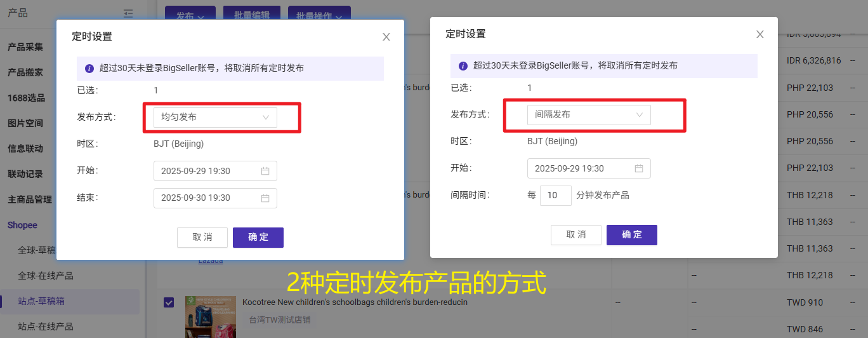Toggle checkbox for Kocotree schoolbags product row

click(x=169, y=302)
